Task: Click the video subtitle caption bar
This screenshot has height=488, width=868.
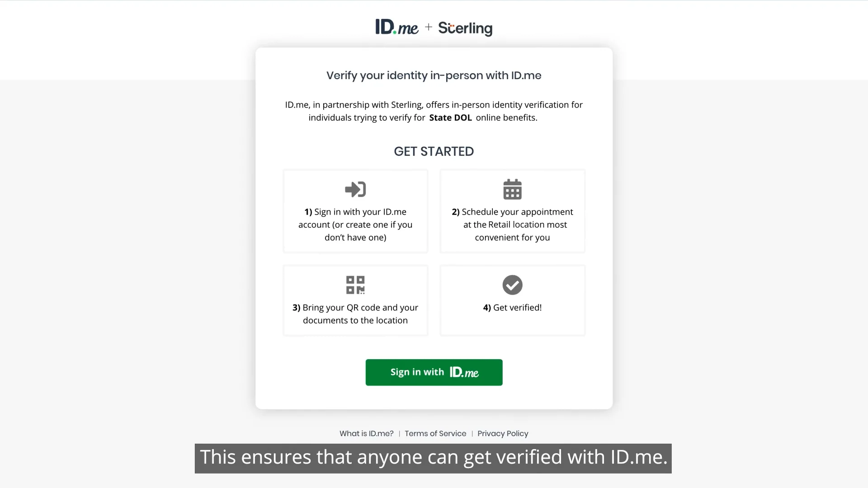Action: coord(433,458)
